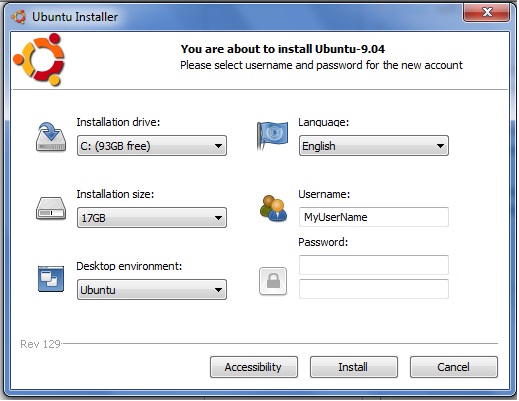The image size is (519, 401).
Task: Focus the confirm password input field
Action: tap(374, 289)
